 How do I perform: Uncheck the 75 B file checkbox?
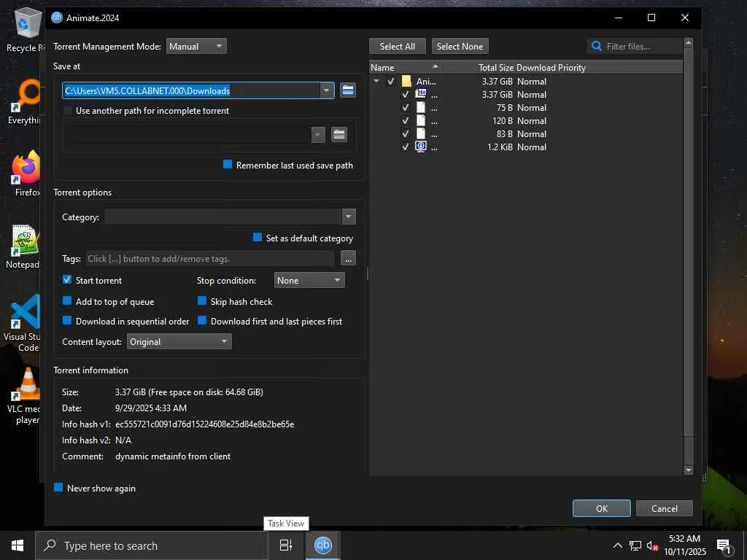tap(406, 108)
